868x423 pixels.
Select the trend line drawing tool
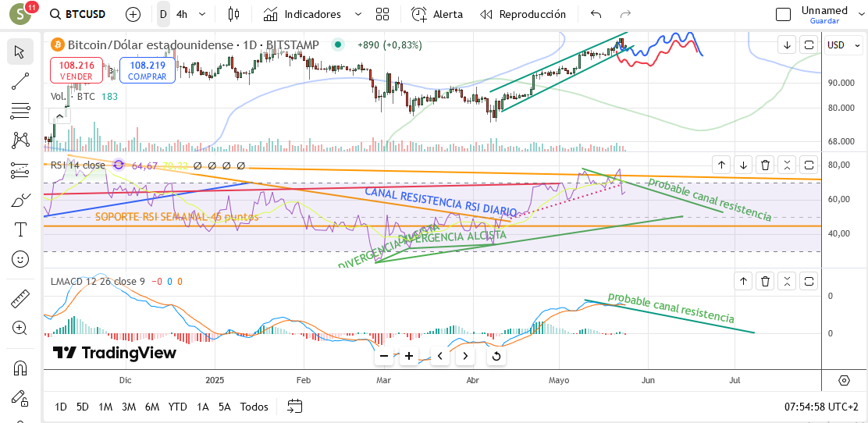[20, 81]
